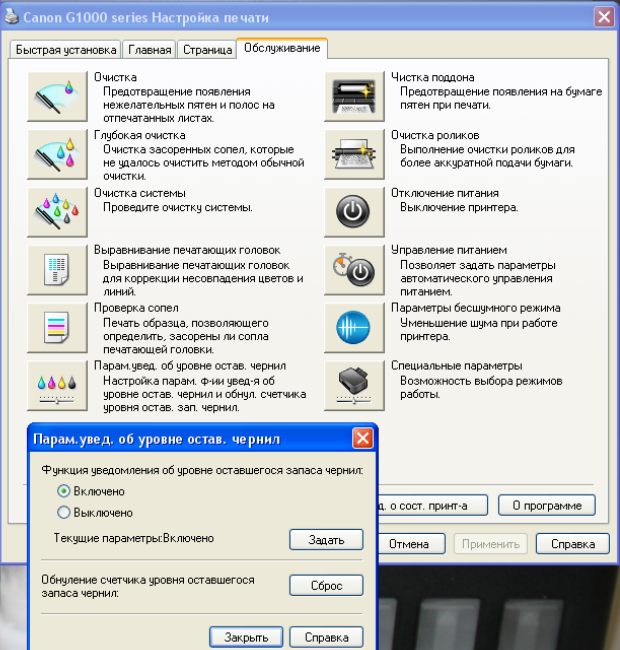Click the Специальные параметры heading text
620x650 pixels.
[456, 366]
